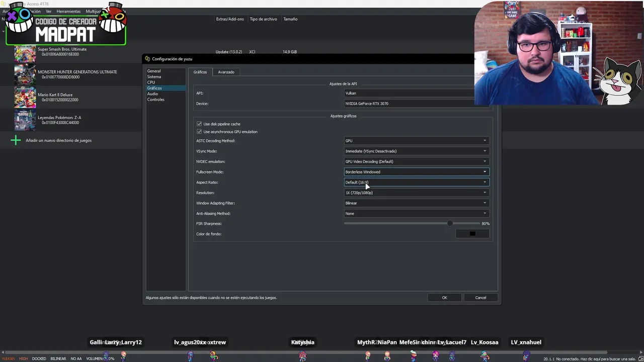Click the green plus add-directory icon
644x362 pixels.
16,140
